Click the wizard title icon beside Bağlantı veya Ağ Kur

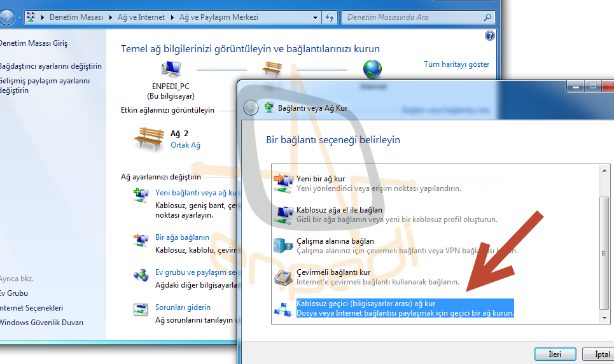pyautogui.click(x=269, y=108)
